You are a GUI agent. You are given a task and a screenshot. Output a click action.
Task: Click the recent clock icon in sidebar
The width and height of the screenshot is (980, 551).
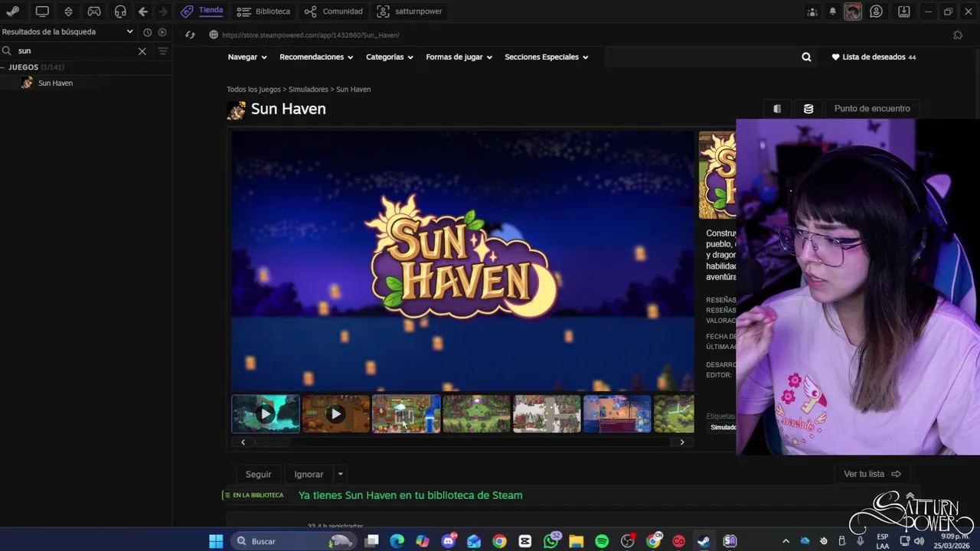[x=148, y=32]
